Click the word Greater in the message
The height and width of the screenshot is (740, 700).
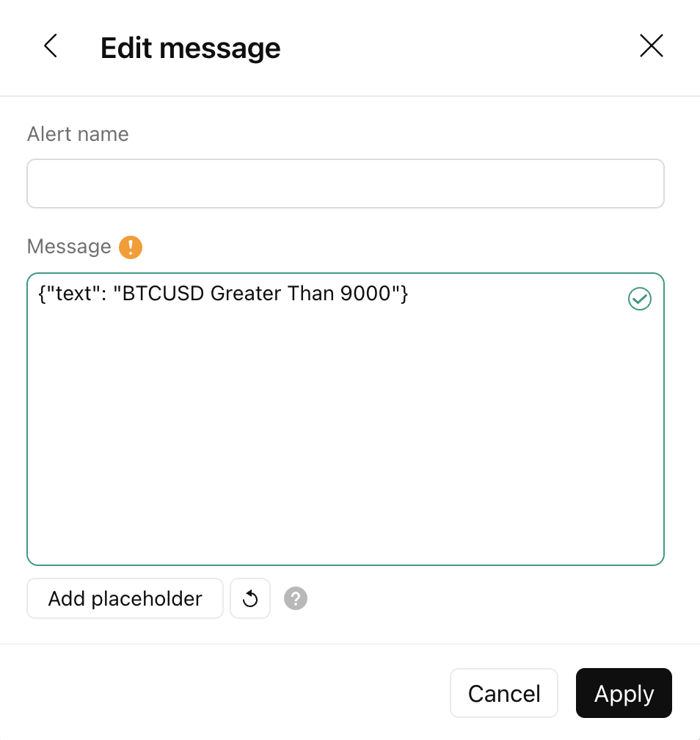[247, 294]
